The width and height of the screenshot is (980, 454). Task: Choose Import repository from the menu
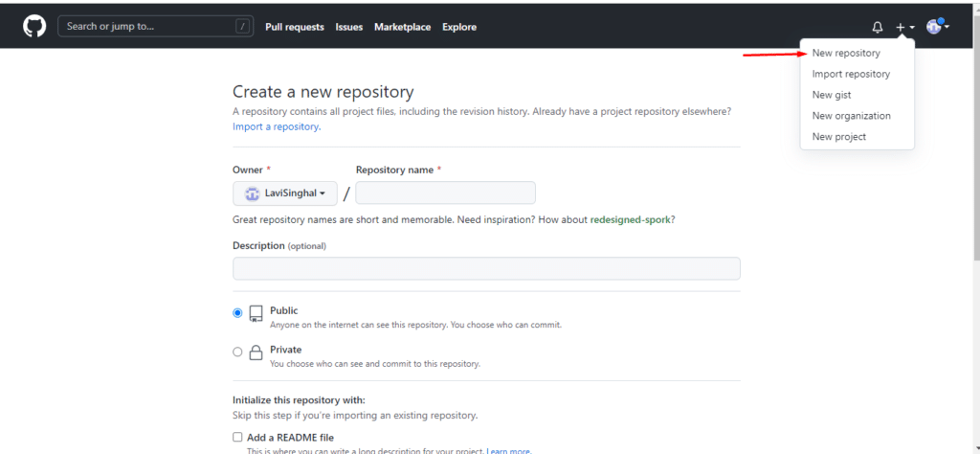click(x=851, y=74)
